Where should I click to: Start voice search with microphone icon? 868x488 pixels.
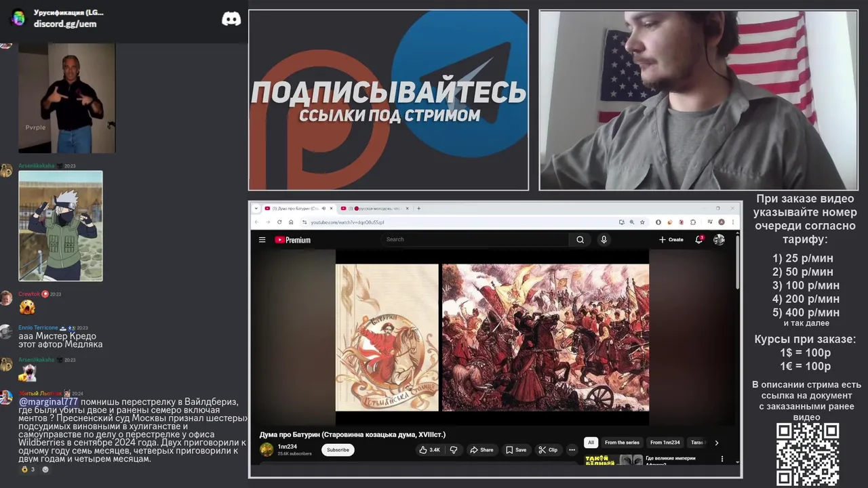[604, 239]
